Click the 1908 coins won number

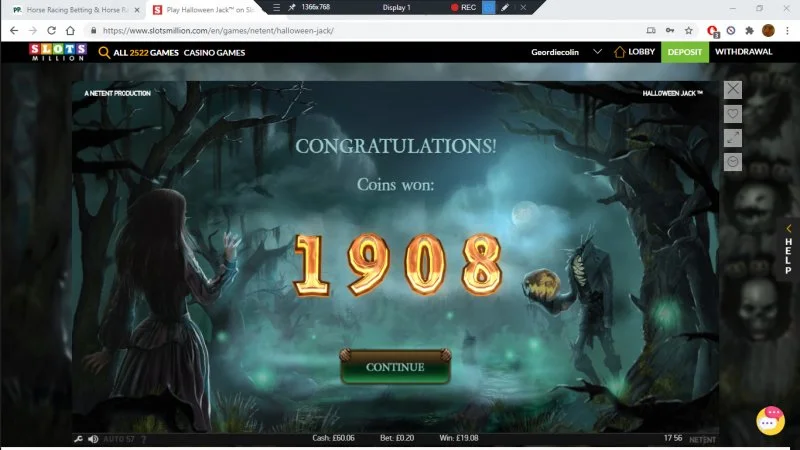point(398,265)
